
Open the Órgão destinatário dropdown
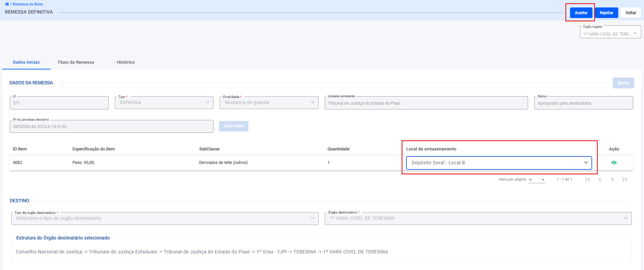478,219
